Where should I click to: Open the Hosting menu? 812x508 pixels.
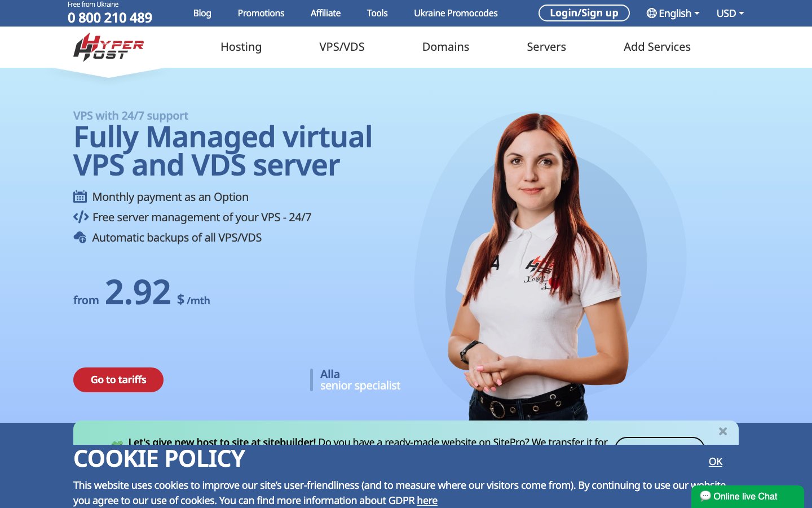coord(241,47)
